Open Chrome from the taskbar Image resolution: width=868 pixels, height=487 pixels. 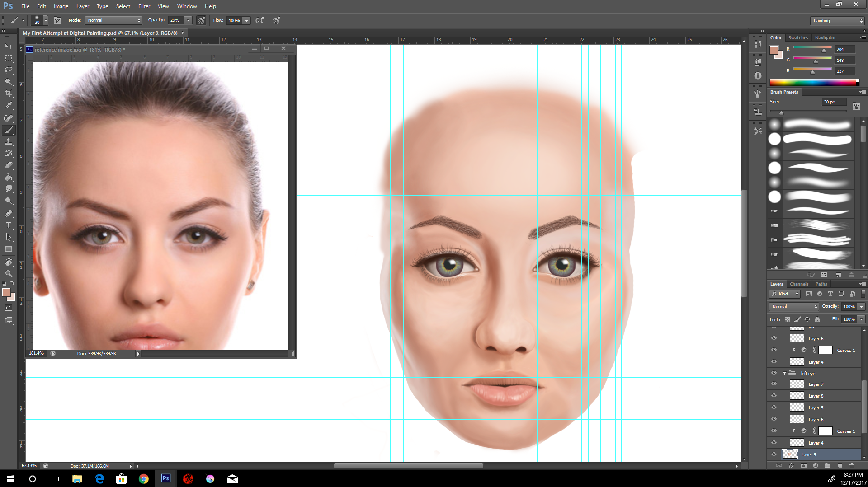pyautogui.click(x=143, y=479)
